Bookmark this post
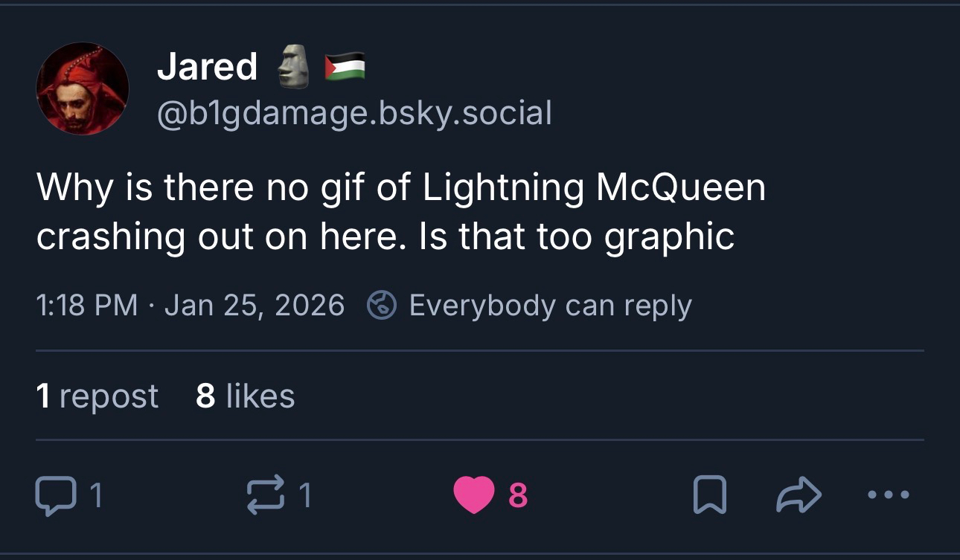 708,495
